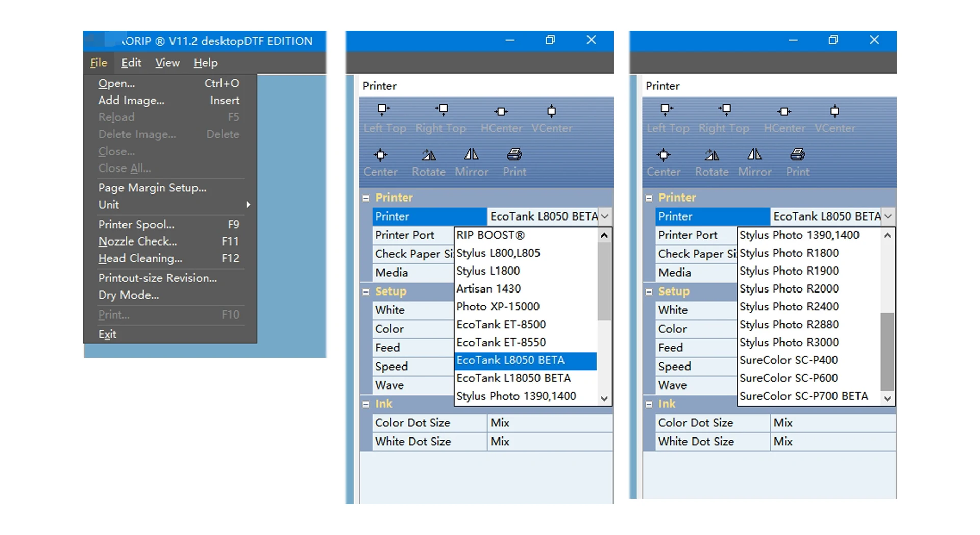980x535 pixels.
Task: Click Left Top alignment icon in right panel
Action: tap(667, 109)
